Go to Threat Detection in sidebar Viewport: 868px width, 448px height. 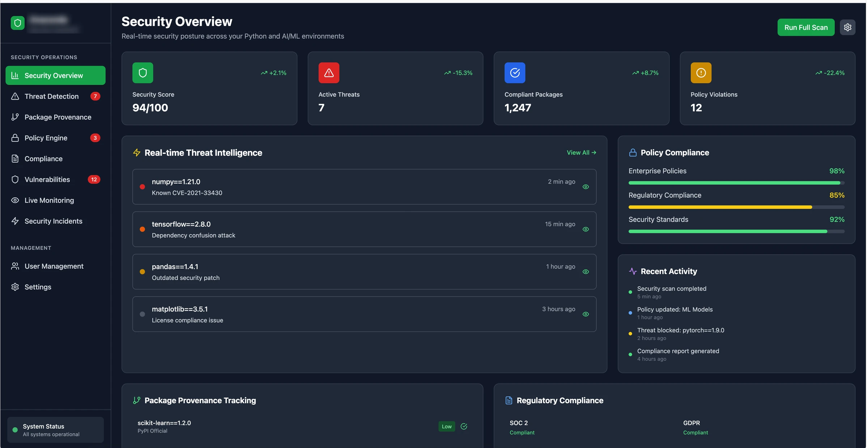tap(55, 96)
